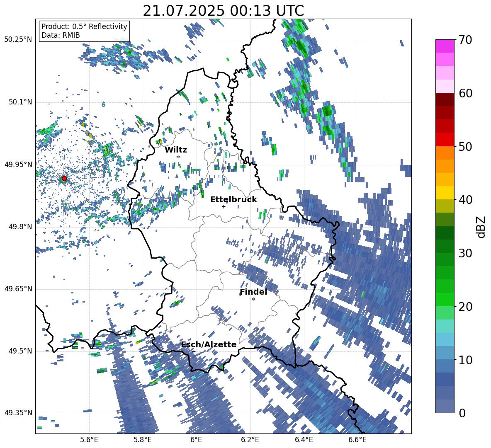Click the title 21.07.2025 00:13 UTC
This screenshot has width=491, height=448.
223,11
